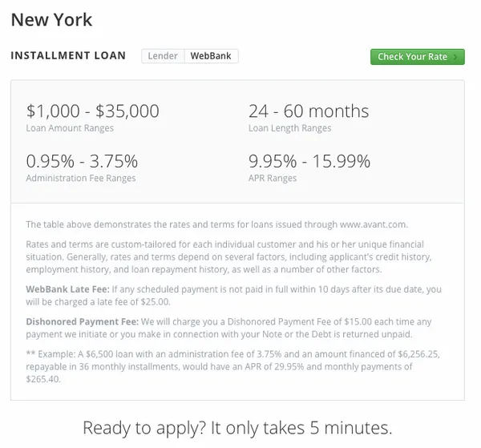
Task: Click the Check Your Rate button
Action: click(x=417, y=57)
